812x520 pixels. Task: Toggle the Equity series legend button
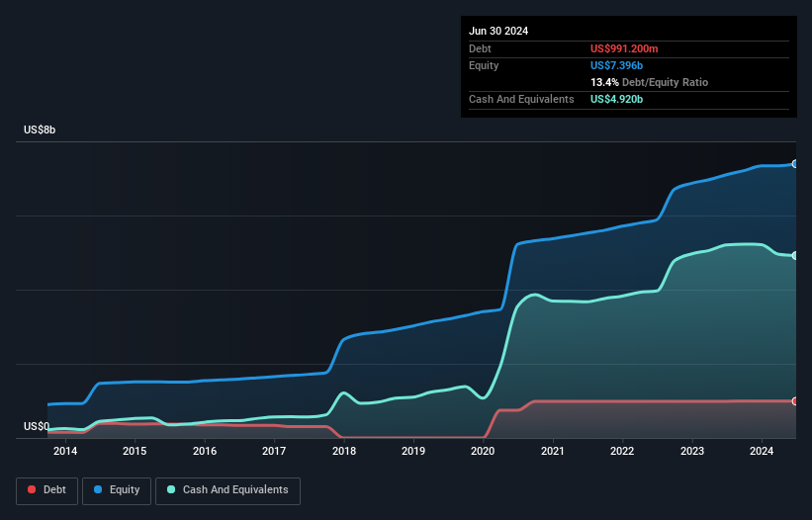(117, 490)
